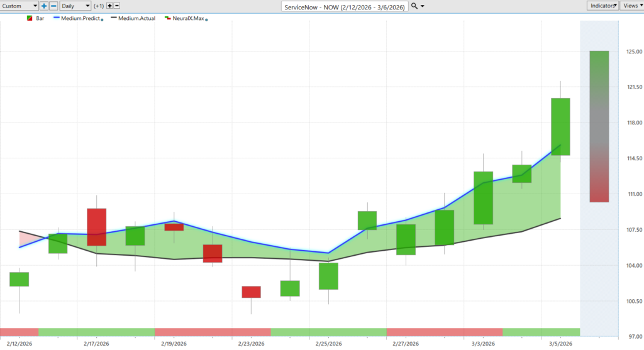Image resolution: width=644 pixels, height=350 pixels.
Task: Open the Indicators dropdown menu
Action: pos(602,5)
